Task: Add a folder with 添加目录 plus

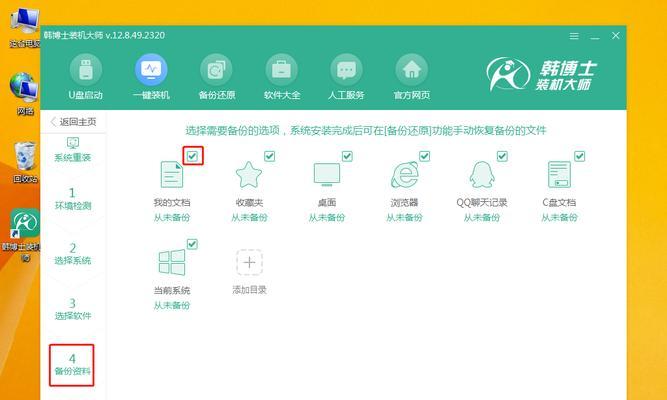Action: pyautogui.click(x=249, y=263)
